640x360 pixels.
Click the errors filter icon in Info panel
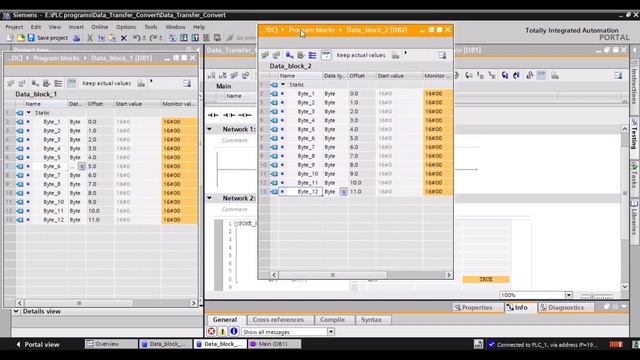point(211,331)
